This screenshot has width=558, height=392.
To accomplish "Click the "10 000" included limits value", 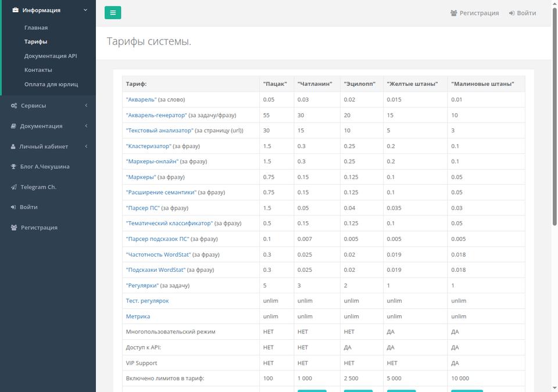I will coord(460,379).
